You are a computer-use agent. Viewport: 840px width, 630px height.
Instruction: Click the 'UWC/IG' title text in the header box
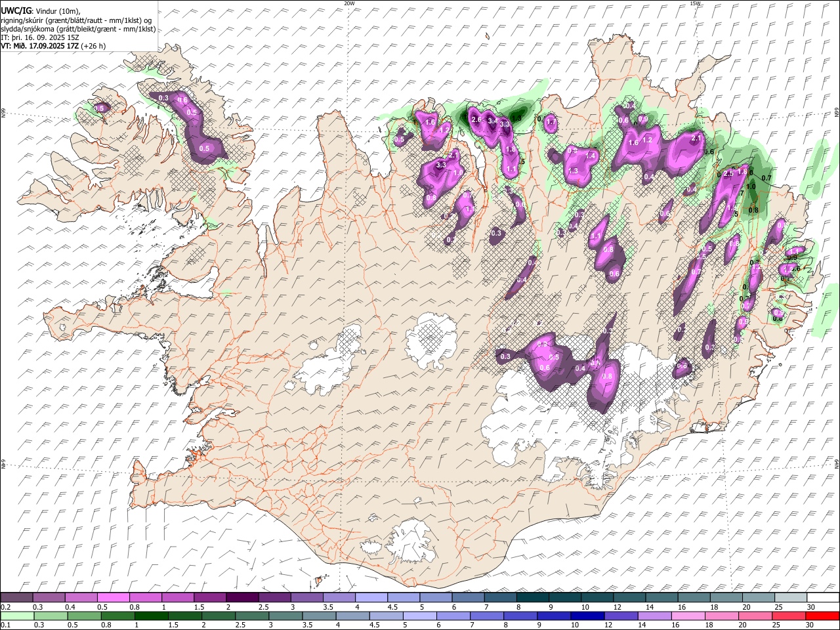15,11
